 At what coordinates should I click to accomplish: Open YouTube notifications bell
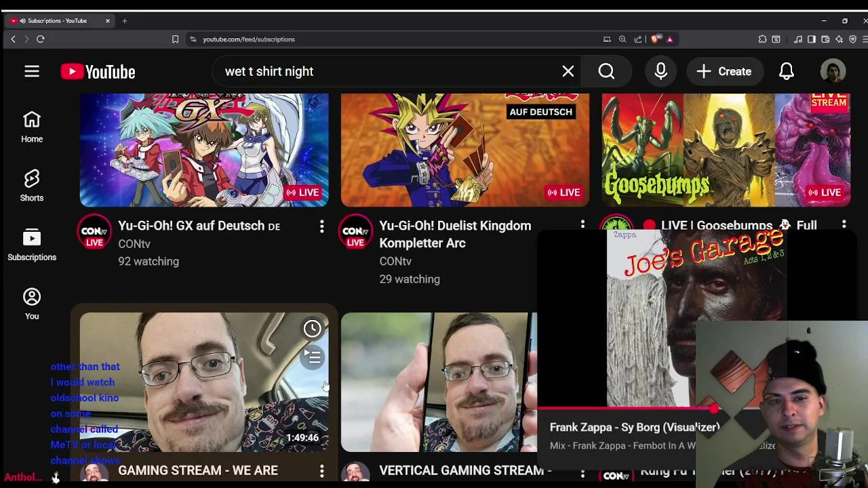pyautogui.click(x=786, y=71)
